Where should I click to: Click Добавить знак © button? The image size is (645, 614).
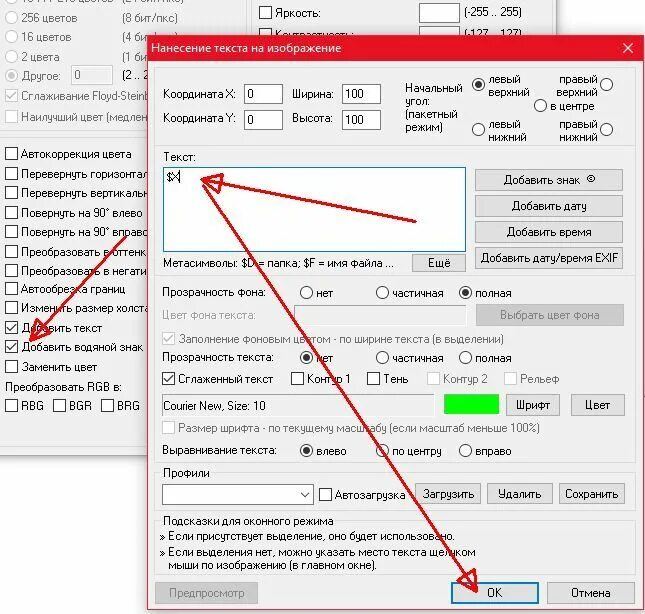pyautogui.click(x=549, y=180)
